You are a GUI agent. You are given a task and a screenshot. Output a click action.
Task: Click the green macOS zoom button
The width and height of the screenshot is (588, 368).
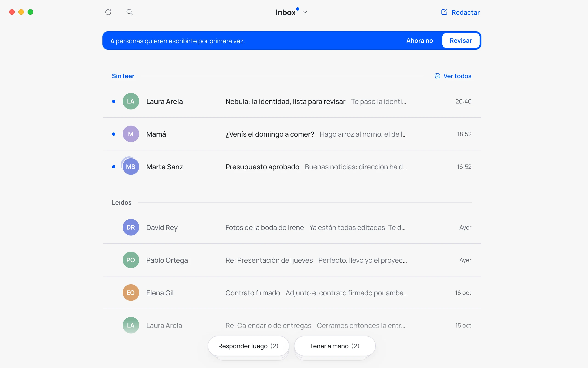(x=30, y=12)
